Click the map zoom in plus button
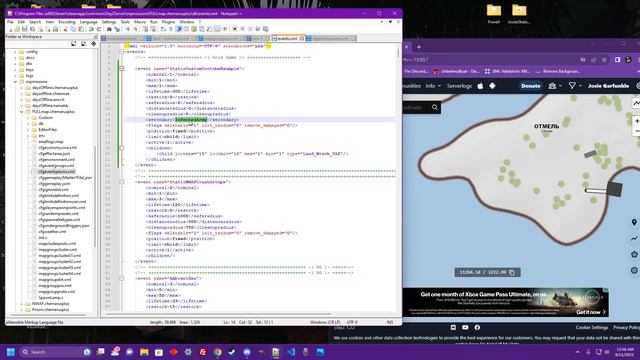 (x=636, y=121)
